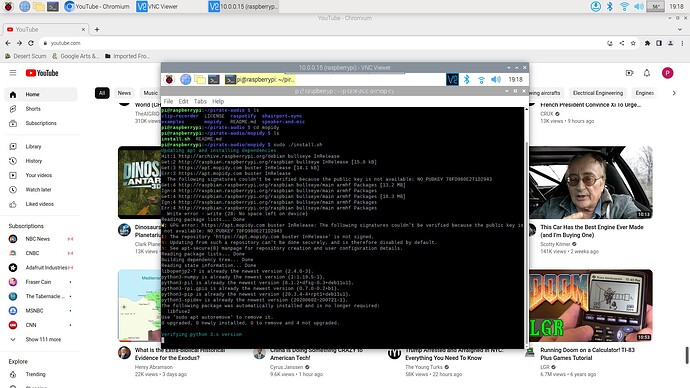Switch to 10.0.0.15 raspberrypi taskbar window
The height and width of the screenshot is (388, 690).
[x=243, y=6]
